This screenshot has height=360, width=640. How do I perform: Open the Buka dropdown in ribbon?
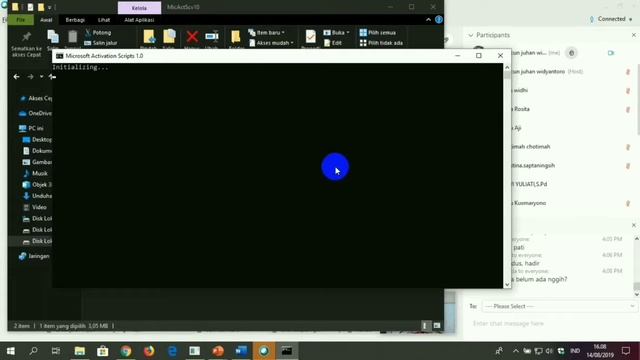[337, 33]
